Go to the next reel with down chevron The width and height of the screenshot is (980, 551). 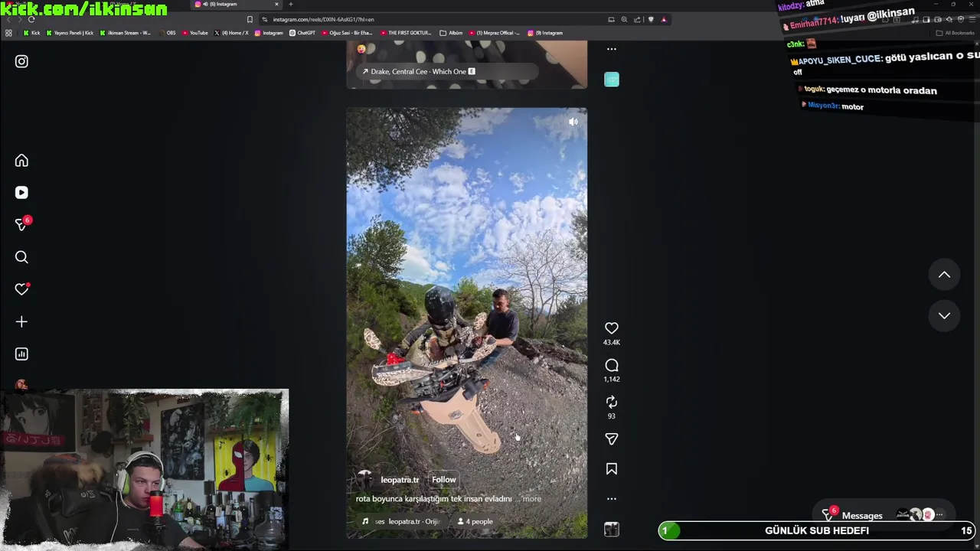944,315
